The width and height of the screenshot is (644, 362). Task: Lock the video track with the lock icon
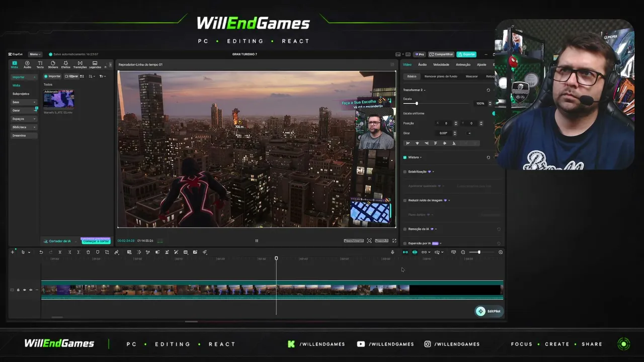[x=18, y=290]
